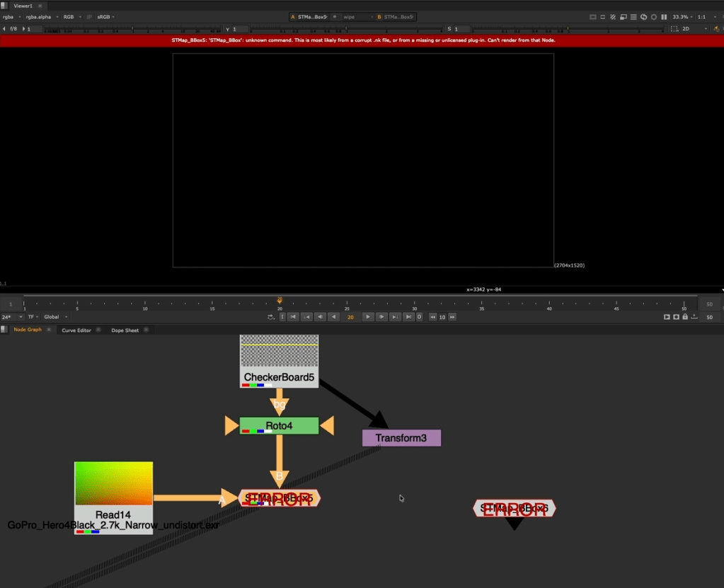
Task: Skip forward by increment button
Action: 452,317
